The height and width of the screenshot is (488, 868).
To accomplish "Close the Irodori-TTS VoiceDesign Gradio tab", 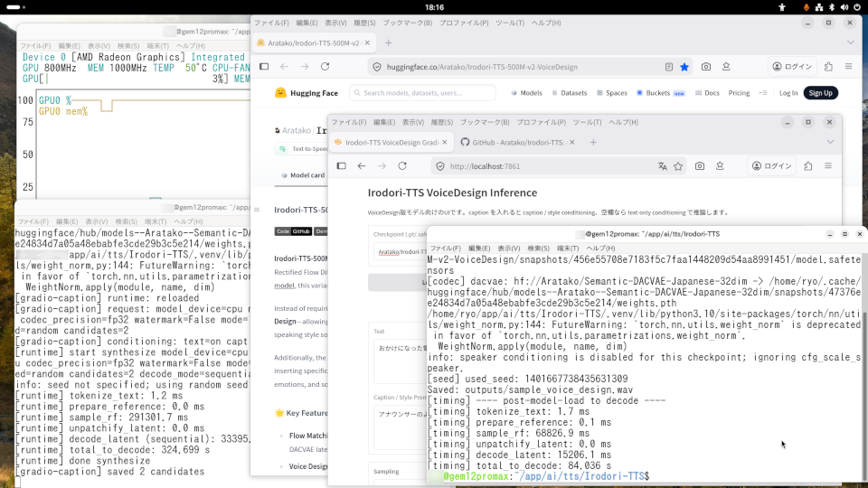I will (x=445, y=142).
